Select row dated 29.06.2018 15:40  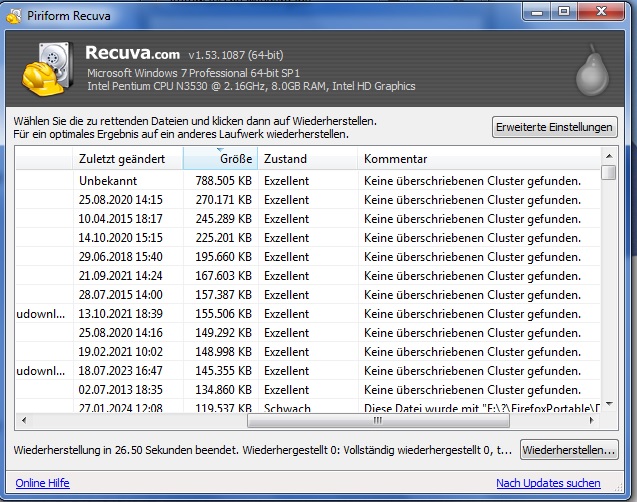(308, 257)
